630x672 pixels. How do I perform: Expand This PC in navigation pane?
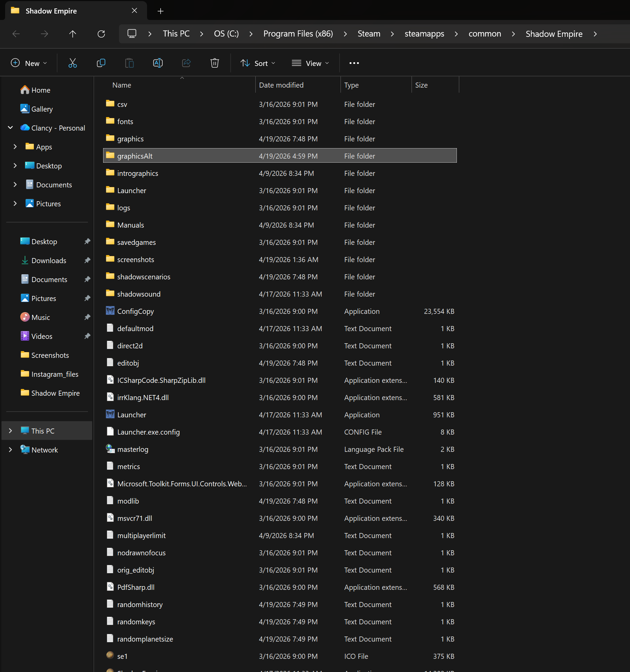[10, 431]
